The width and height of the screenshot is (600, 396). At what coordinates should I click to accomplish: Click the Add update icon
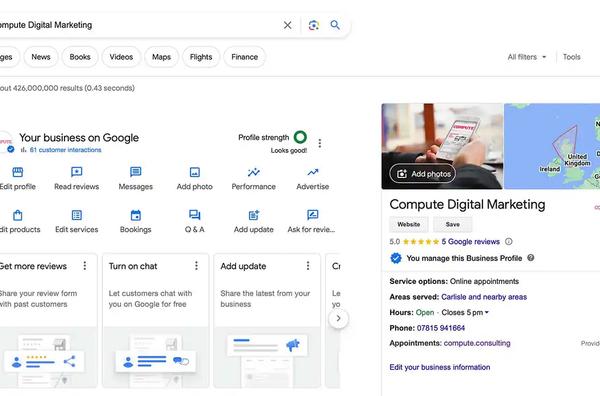[x=254, y=215]
